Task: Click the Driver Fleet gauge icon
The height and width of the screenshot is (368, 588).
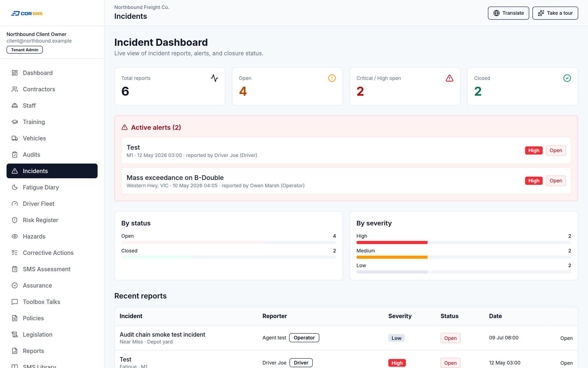Action: pyautogui.click(x=15, y=204)
